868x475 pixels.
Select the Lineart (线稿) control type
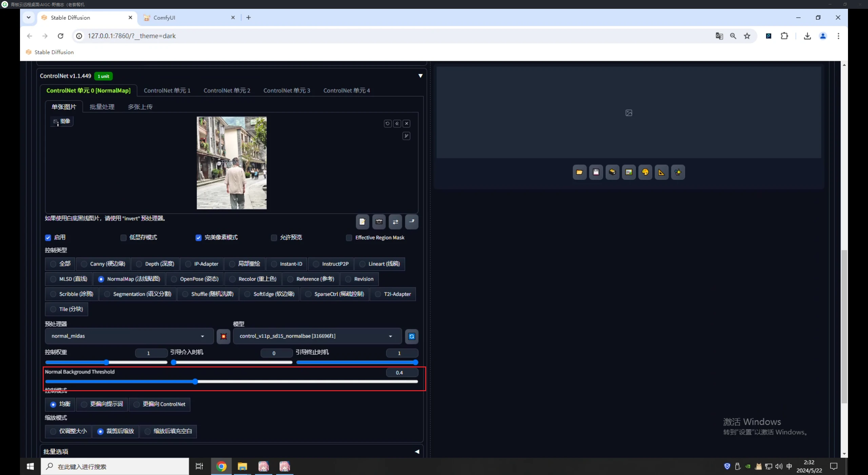(380, 264)
